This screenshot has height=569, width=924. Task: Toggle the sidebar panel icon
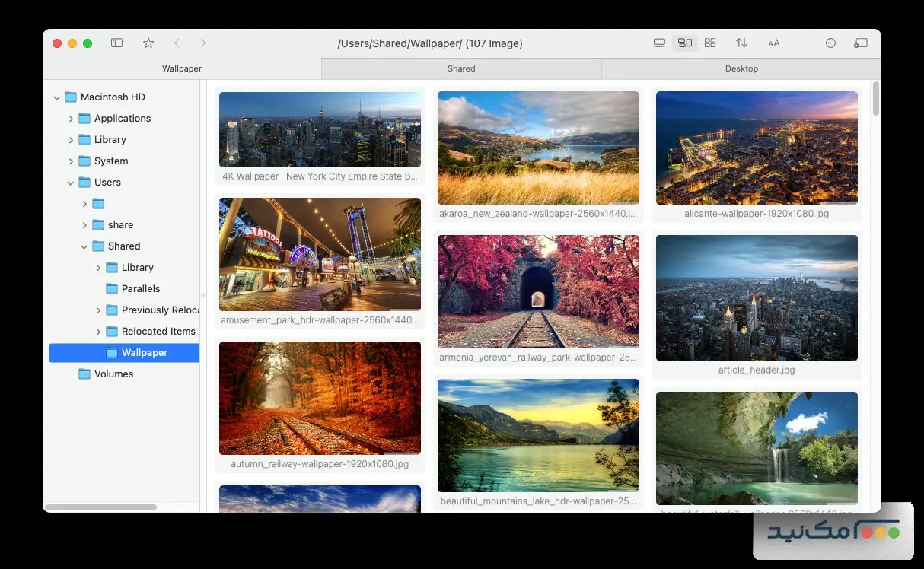pyautogui.click(x=116, y=43)
